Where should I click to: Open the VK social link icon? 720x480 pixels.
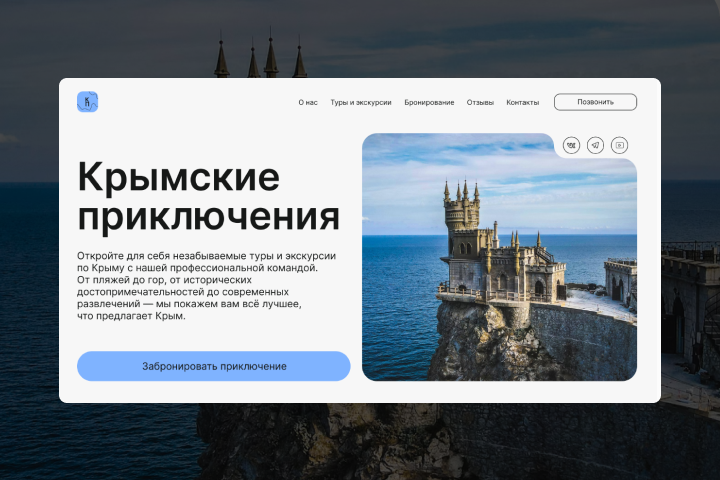click(x=571, y=145)
